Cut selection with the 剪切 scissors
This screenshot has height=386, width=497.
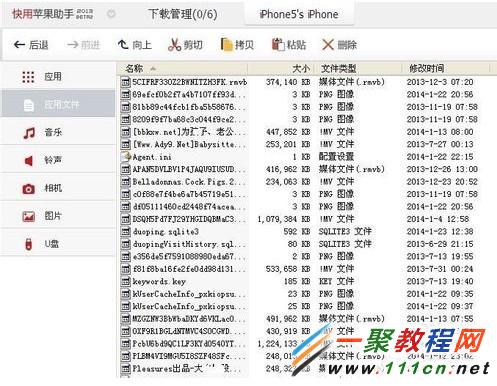coord(185,45)
